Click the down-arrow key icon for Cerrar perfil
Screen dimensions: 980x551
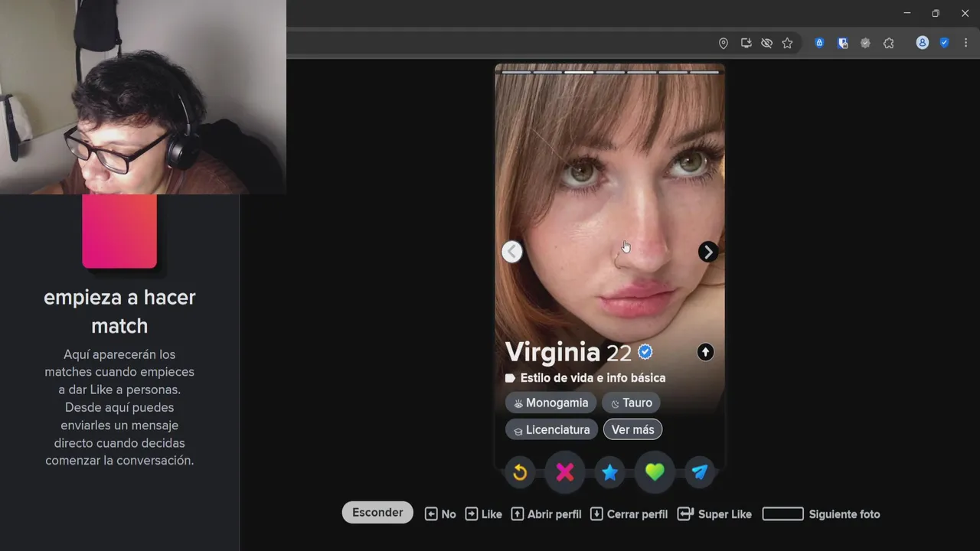(596, 514)
